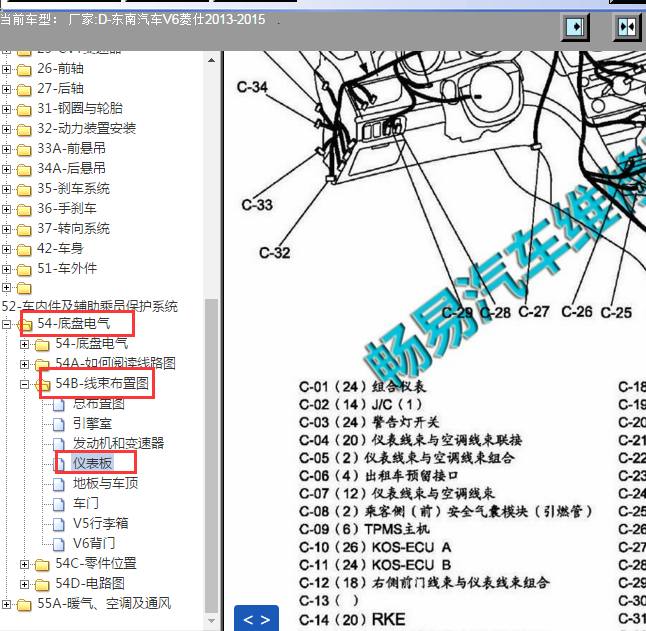Expand the 35-刹车系统 folder
This screenshot has width=646, height=631.
pos(6,189)
